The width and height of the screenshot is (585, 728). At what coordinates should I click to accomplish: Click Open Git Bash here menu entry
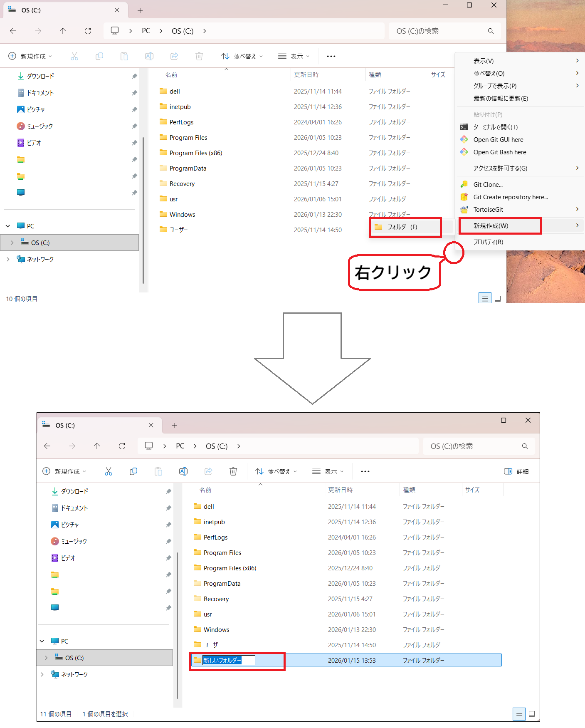(x=499, y=152)
